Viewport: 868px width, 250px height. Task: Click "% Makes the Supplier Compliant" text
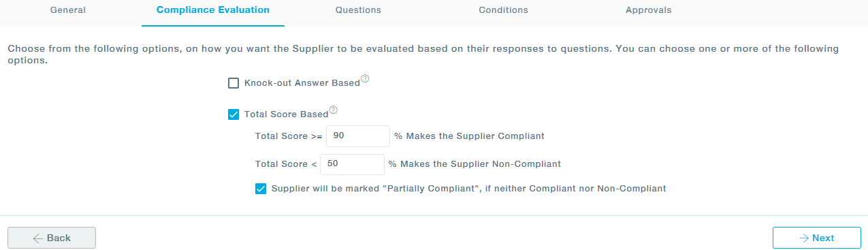(469, 136)
